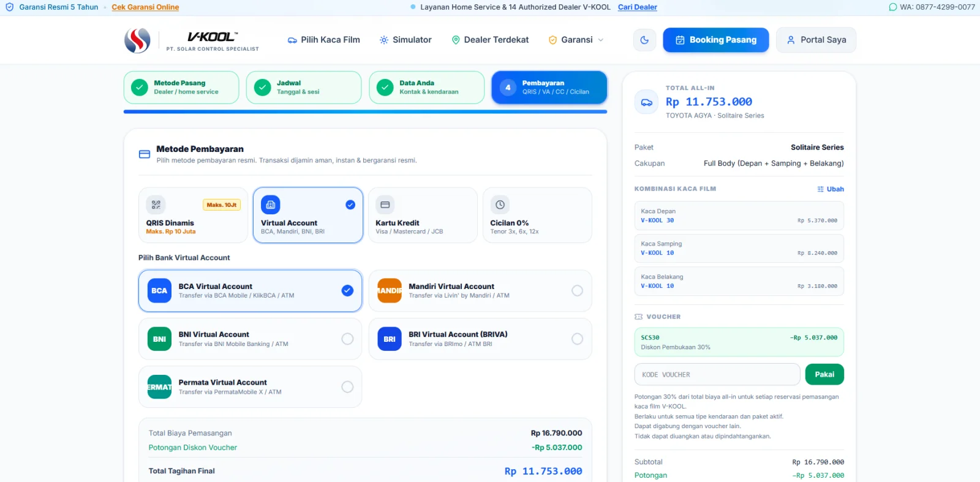Click the Subtotal Rp 16.790.000 value
The height and width of the screenshot is (482, 980).
click(818, 462)
